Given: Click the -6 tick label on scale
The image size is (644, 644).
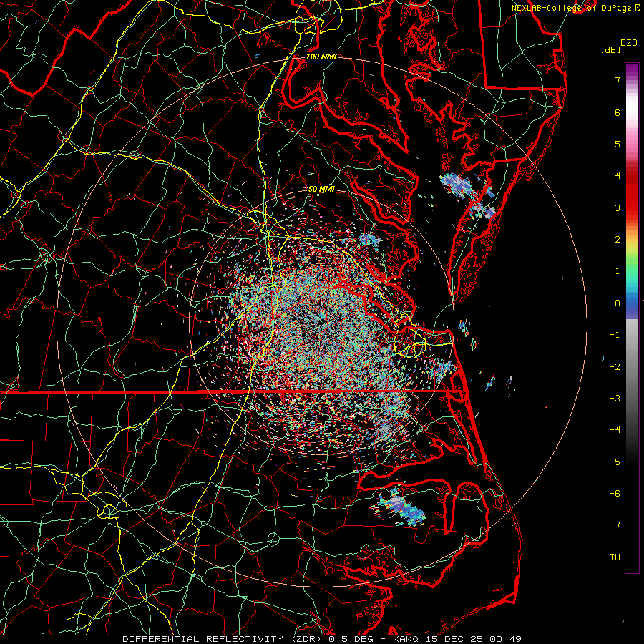Looking at the screenshot, I should point(615,494).
